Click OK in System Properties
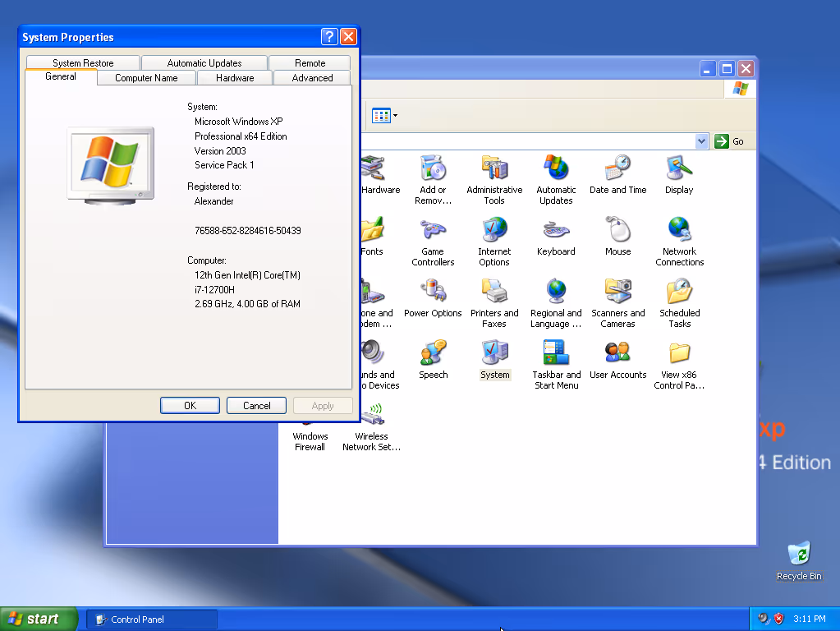 click(x=190, y=405)
